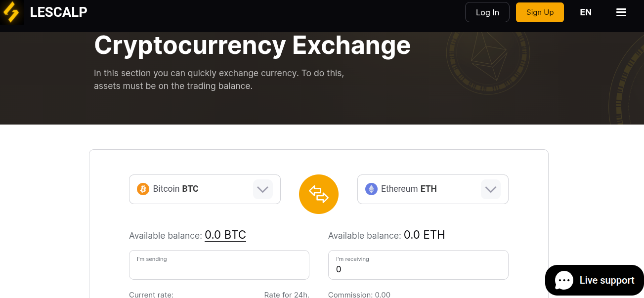Click the Sign Up button
644x298 pixels.
coord(540,12)
